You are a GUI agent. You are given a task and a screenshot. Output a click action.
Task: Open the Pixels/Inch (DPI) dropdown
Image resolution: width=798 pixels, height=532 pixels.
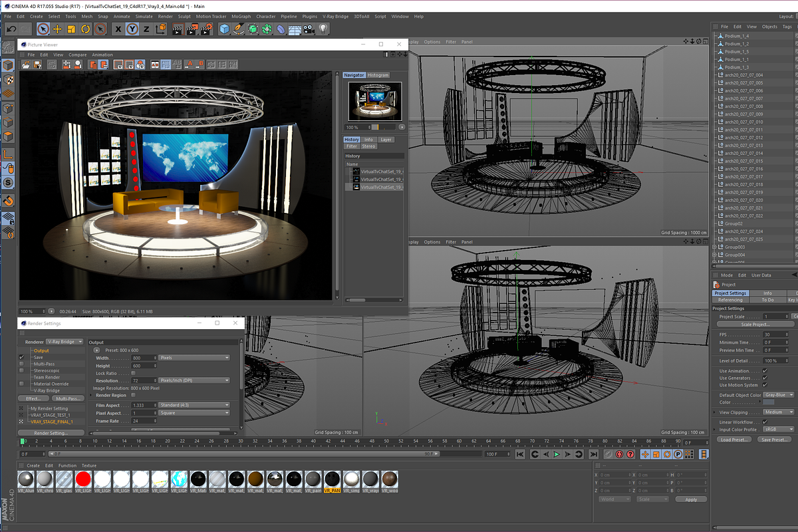[x=194, y=380]
